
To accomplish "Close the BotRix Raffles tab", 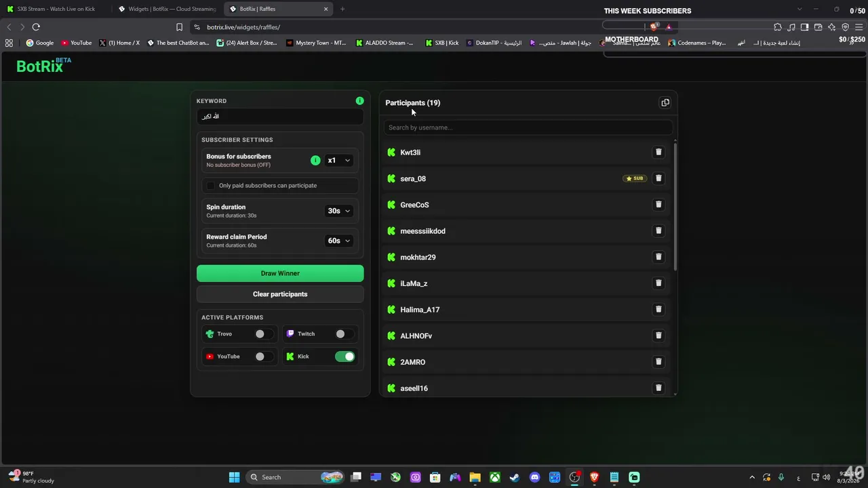I will coord(325,9).
